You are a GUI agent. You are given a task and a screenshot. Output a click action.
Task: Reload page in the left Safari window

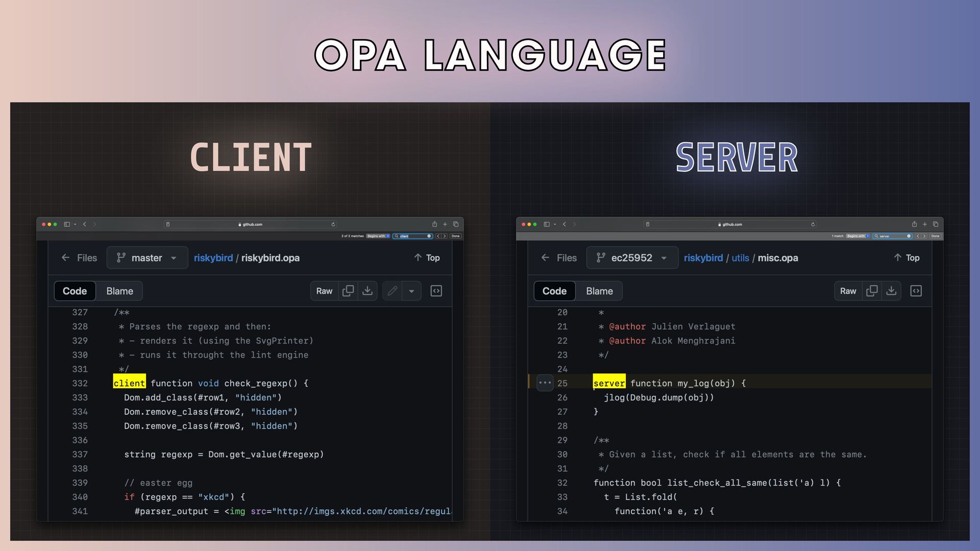point(333,224)
